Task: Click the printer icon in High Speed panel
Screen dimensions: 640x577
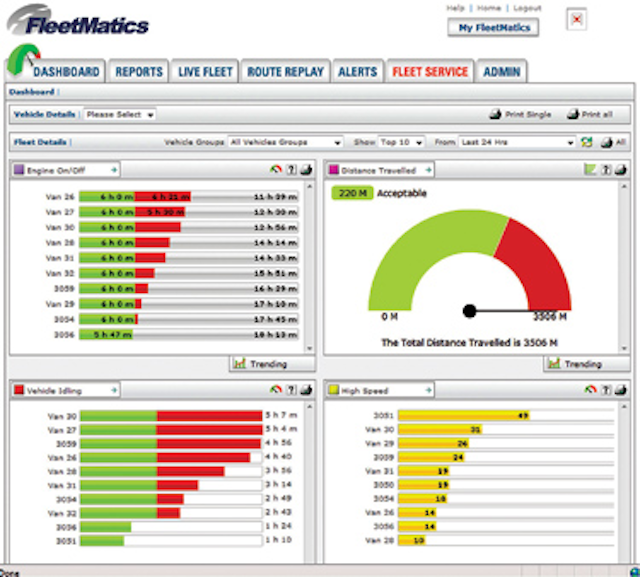Action: 621,390
